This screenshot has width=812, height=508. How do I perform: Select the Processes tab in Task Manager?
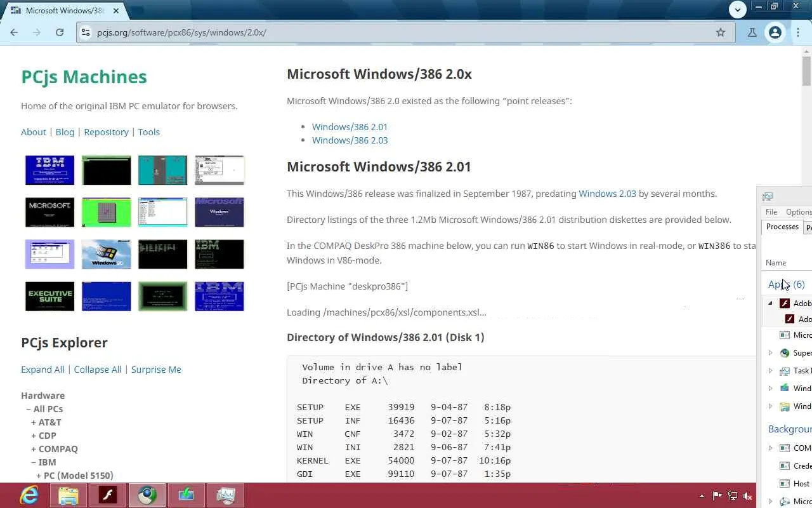(782, 227)
